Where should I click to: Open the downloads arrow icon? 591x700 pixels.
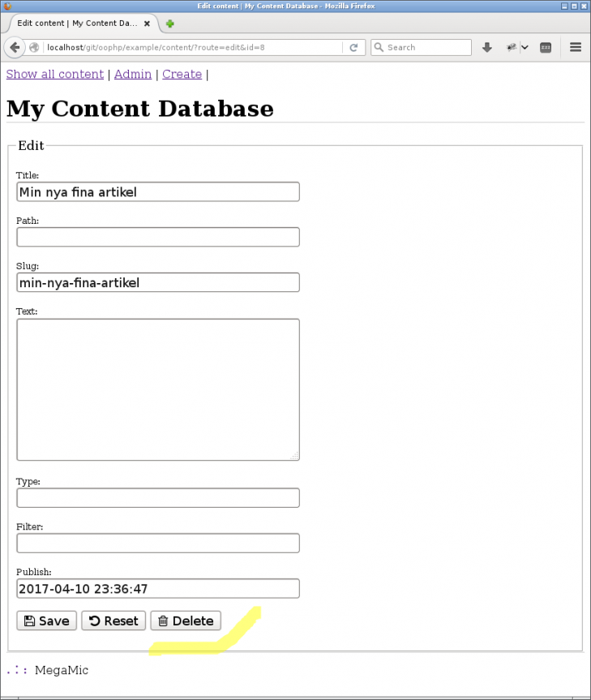(487, 47)
